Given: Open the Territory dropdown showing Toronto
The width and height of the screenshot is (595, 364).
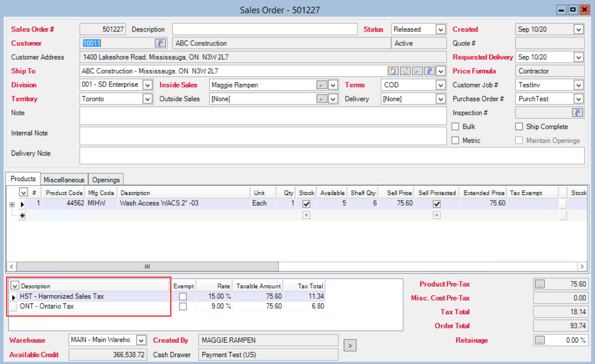Looking at the screenshot, I should pyautogui.click(x=147, y=99).
